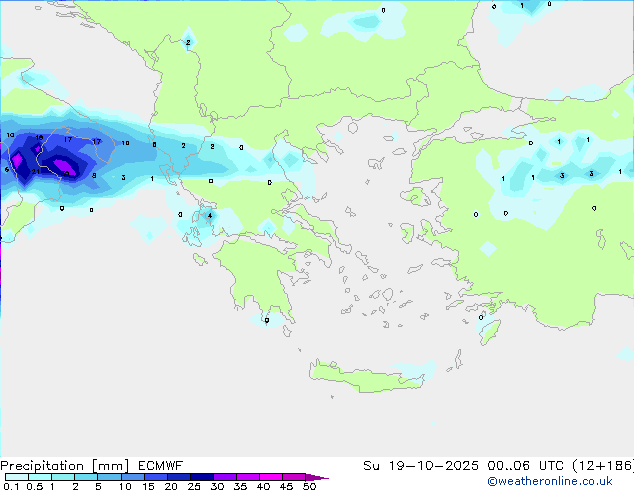Image resolution: width=634 pixels, height=490 pixels.
Task: Click the "(12+186)" forecast run text
Action: 603,466
